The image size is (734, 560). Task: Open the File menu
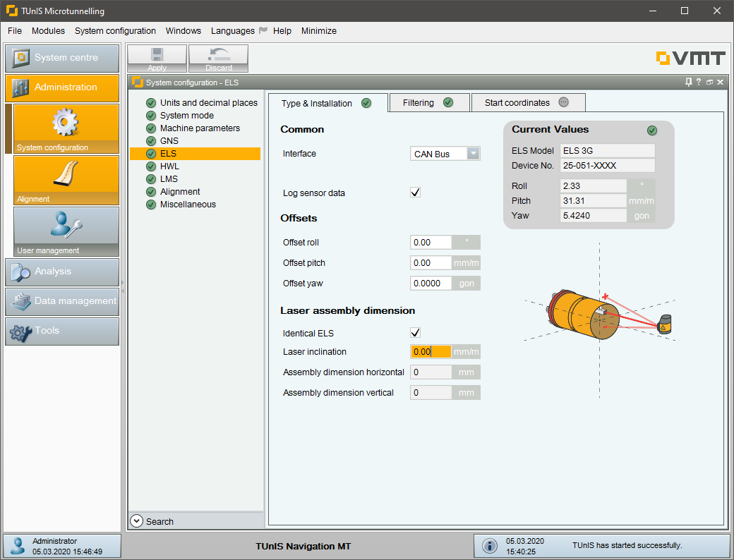pos(15,31)
